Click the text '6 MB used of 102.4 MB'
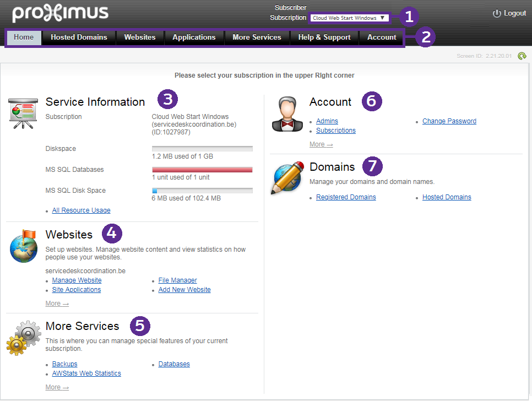 tap(186, 198)
